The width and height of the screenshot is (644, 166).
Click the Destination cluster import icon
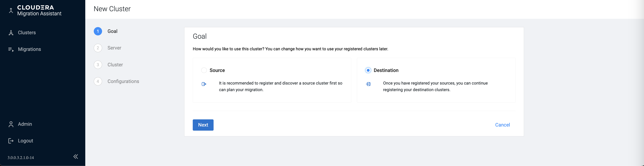click(x=368, y=84)
